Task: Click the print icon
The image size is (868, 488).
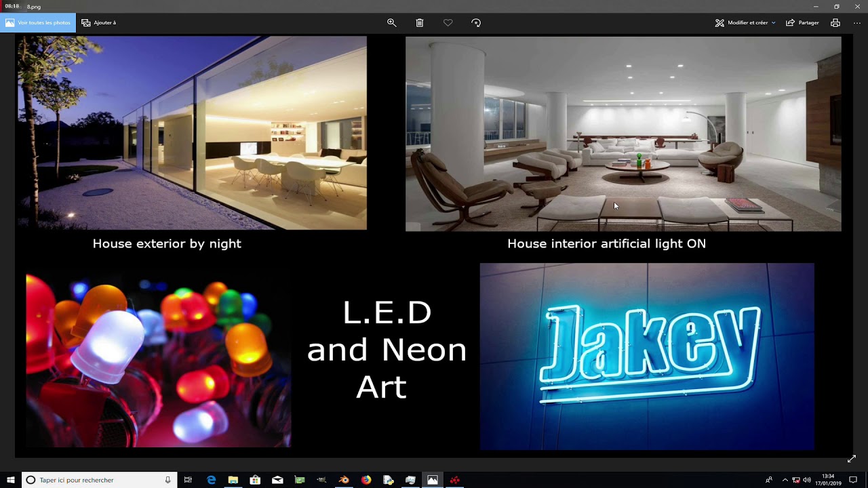Action: [x=835, y=22]
